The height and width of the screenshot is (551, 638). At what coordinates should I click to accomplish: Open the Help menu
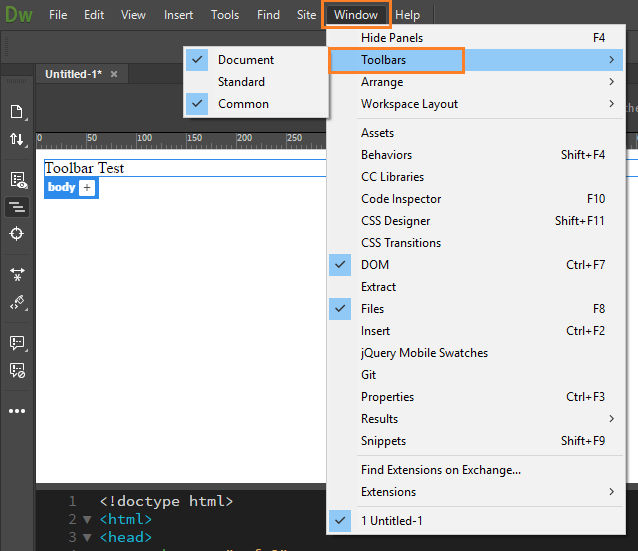[407, 15]
